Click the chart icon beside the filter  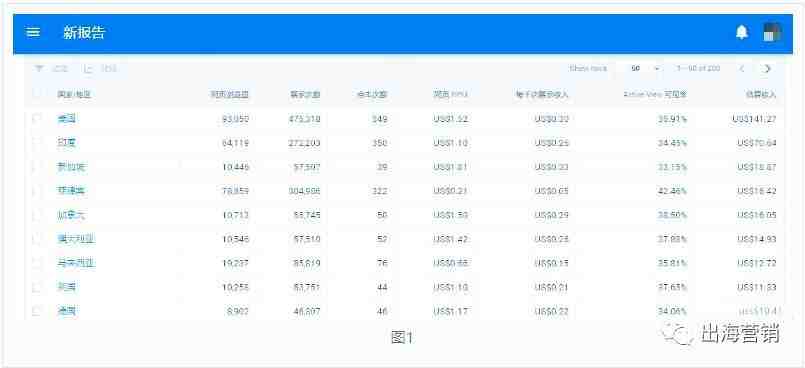pyautogui.click(x=89, y=68)
